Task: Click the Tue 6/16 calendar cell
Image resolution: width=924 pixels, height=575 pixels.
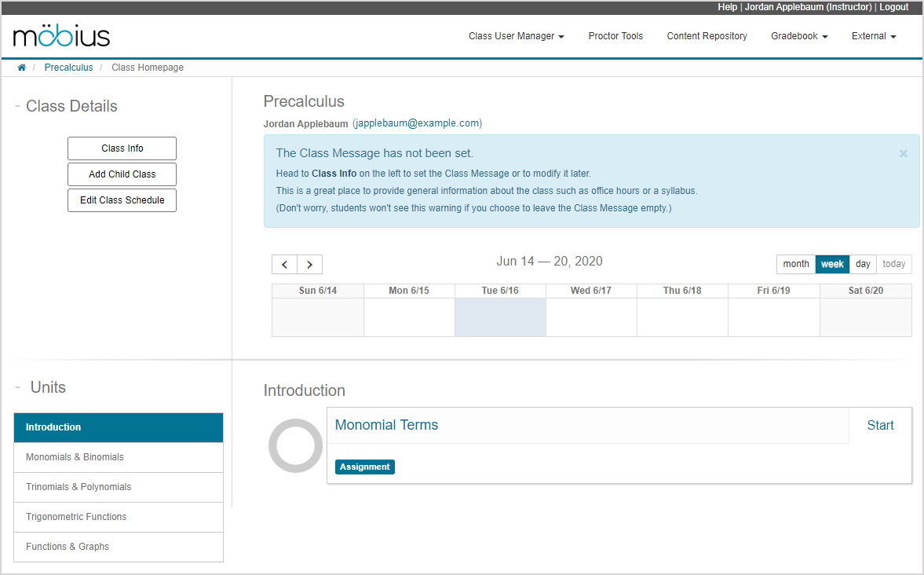Action: click(x=500, y=317)
